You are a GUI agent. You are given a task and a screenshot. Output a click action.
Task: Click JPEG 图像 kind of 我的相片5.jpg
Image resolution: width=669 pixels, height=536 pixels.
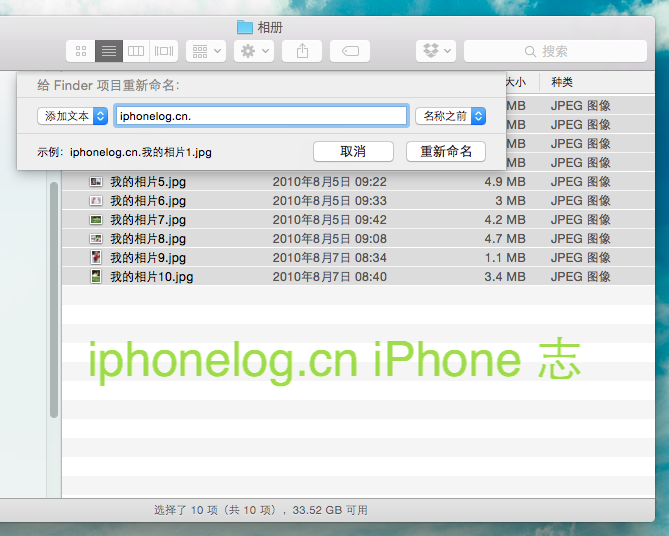581,182
